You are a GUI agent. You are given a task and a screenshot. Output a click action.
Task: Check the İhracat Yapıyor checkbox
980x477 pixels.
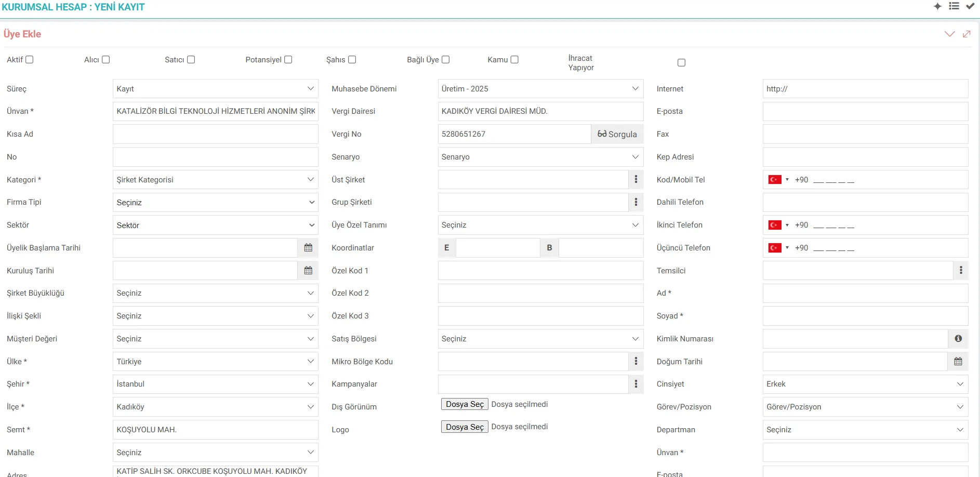pos(681,63)
